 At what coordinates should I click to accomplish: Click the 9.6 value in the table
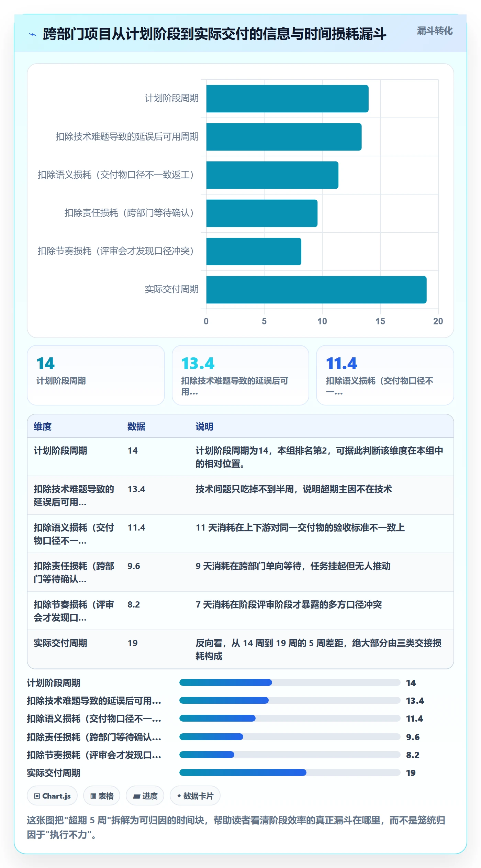(x=134, y=566)
